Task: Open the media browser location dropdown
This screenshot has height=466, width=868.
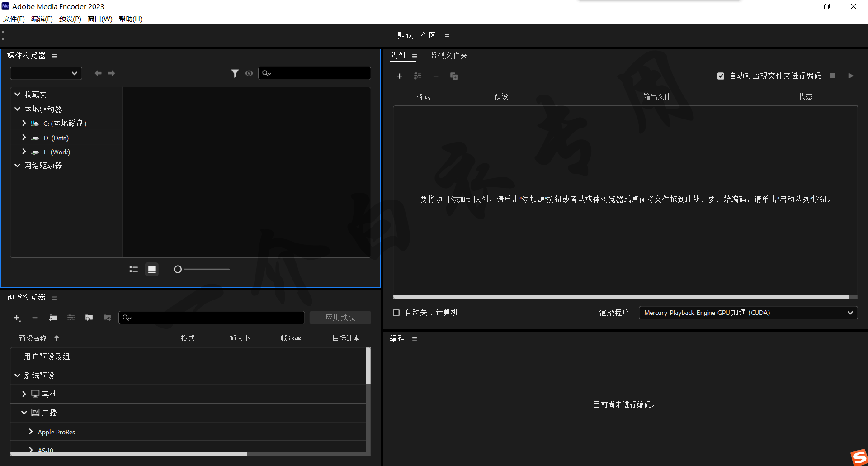Action: point(46,73)
